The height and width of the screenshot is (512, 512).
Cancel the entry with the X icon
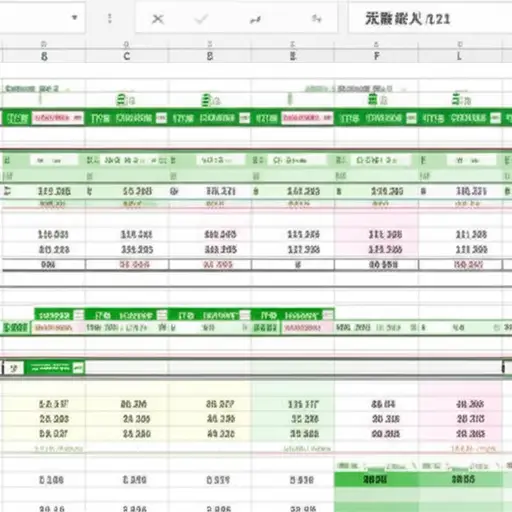click(x=158, y=19)
